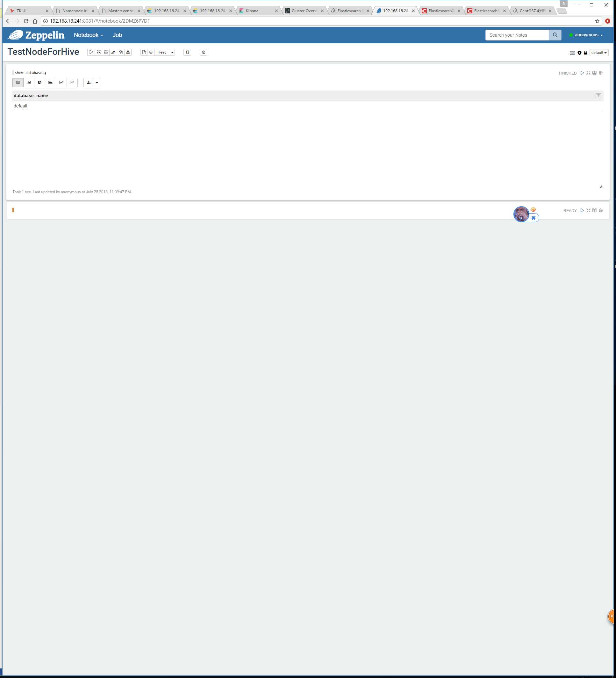Click the Job menu item

118,35
